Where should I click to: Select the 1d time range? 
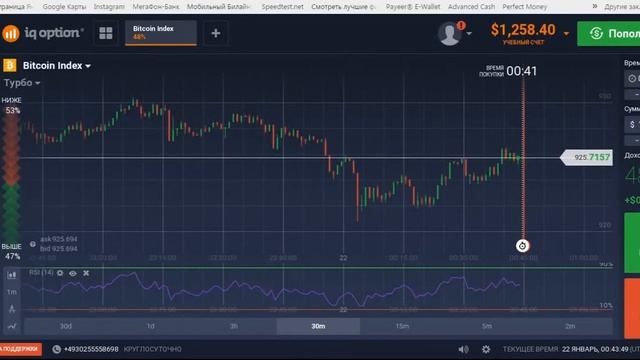[151, 326]
